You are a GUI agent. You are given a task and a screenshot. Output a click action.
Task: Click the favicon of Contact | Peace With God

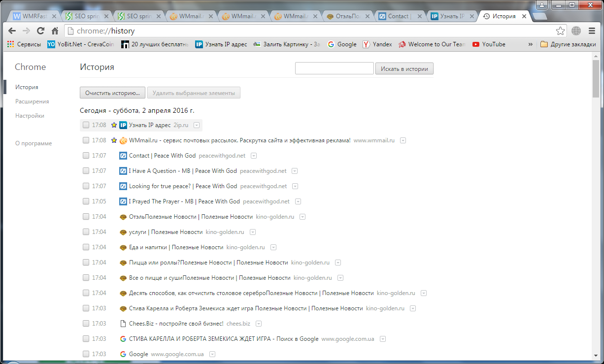[x=123, y=156]
